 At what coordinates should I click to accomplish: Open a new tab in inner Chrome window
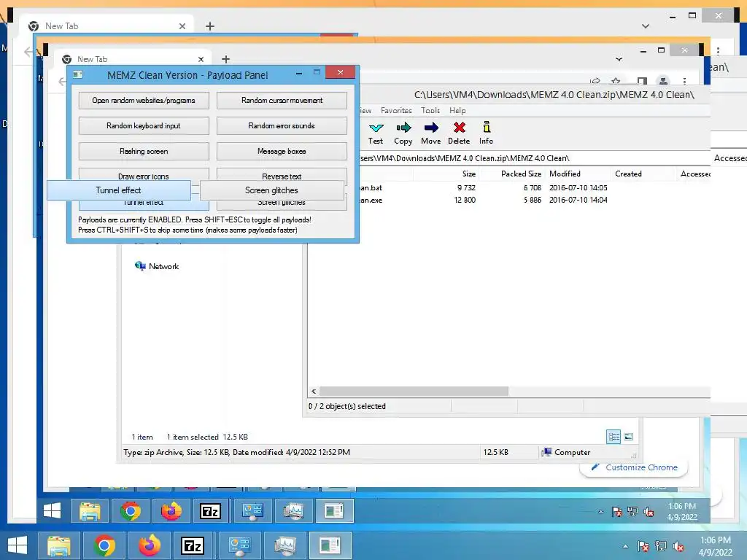click(x=226, y=59)
